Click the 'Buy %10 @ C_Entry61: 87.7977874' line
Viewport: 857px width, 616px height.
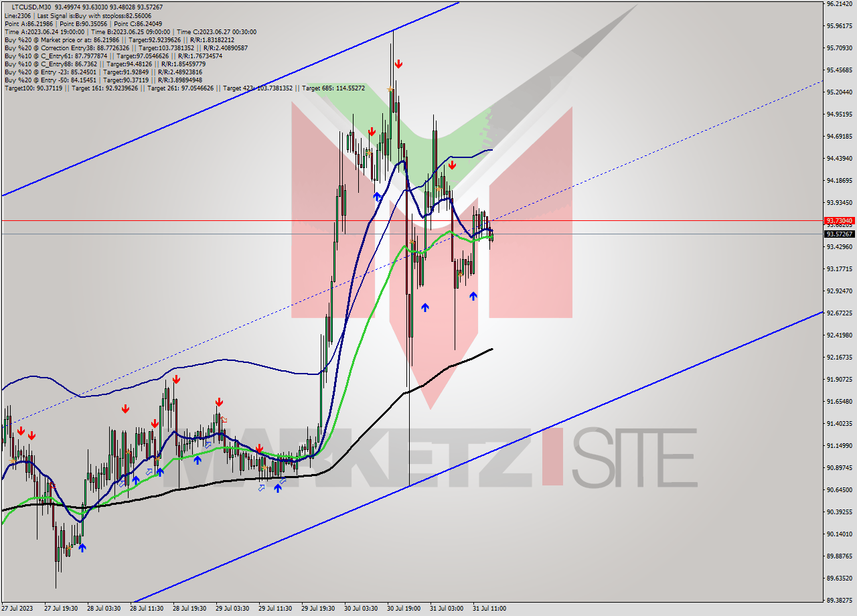pyautogui.click(x=113, y=56)
